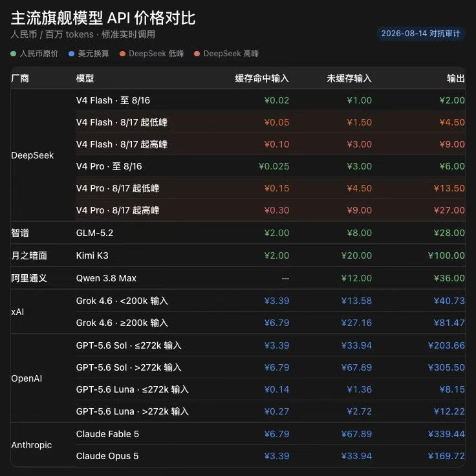Click the 2026-08-14 对抗审计 badge

pyautogui.click(x=420, y=34)
